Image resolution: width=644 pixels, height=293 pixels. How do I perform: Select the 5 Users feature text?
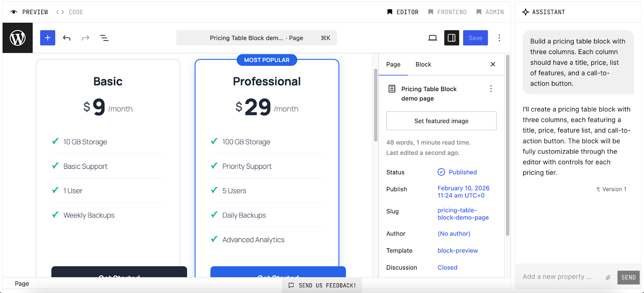[x=234, y=191]
